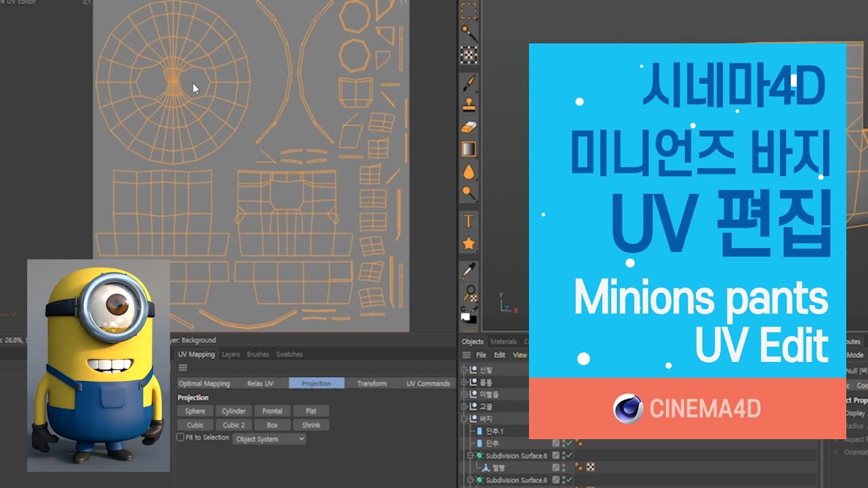The height and width of the screenshot is (488, 868).
Task: Apply Frontal projection
Action: (273, 411)
